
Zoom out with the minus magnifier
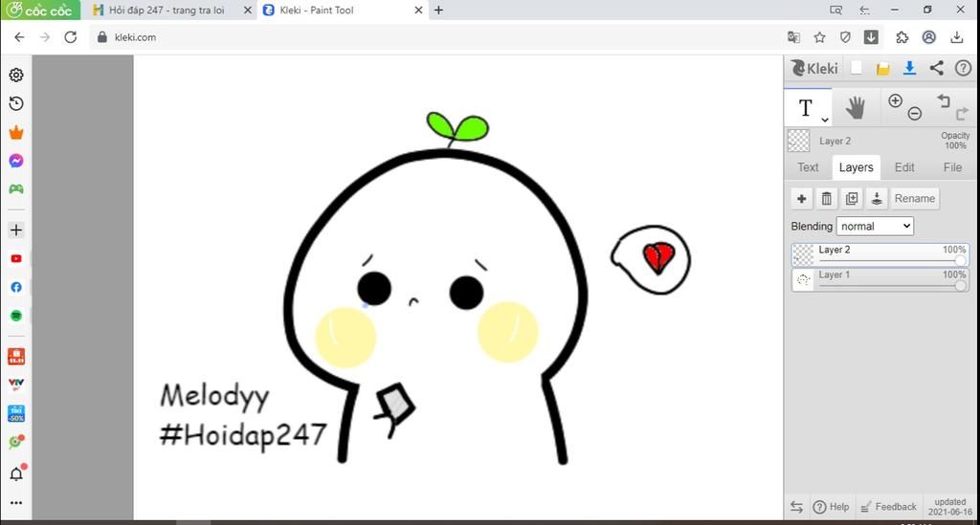(x=914, y=114)
